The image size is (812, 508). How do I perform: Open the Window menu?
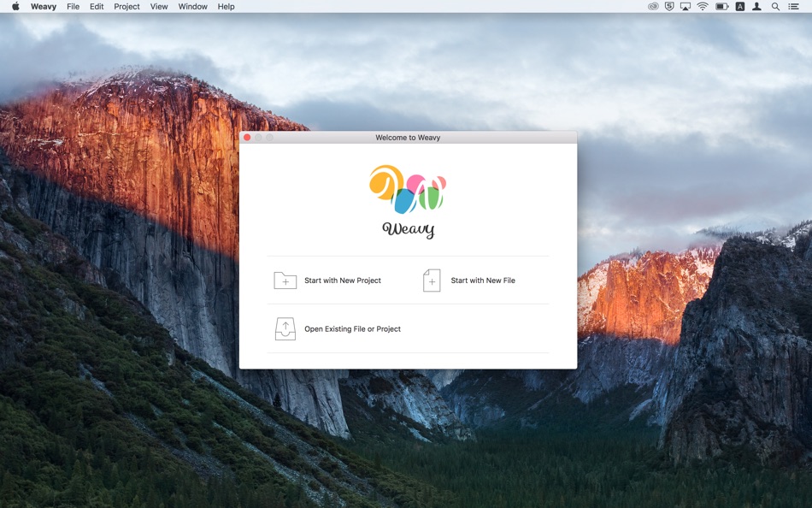pyautogui.click(x=192, y=6)
